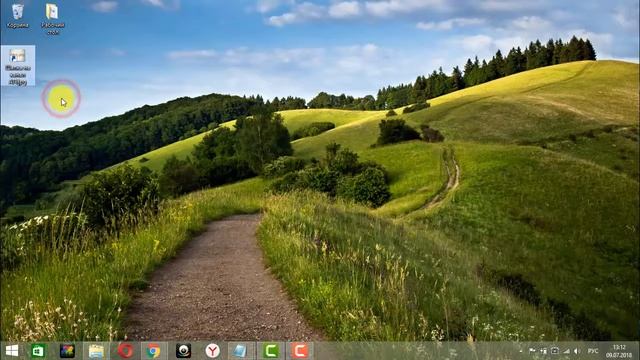Launch Google Chrome from the taskbar
This screenshot has width=640, height=360.
[154, 351]
